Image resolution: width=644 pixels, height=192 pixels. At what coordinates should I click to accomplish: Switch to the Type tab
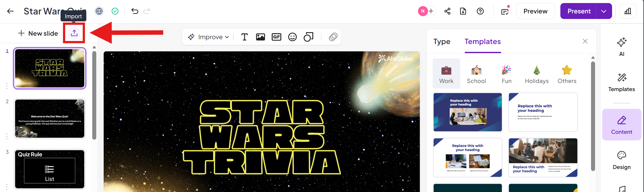click(442, 41)
